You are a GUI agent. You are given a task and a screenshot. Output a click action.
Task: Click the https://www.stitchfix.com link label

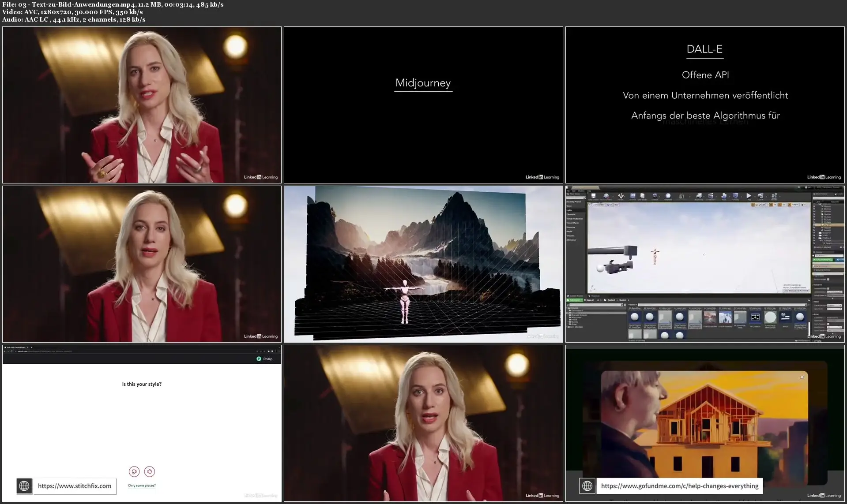click(75, 486)
